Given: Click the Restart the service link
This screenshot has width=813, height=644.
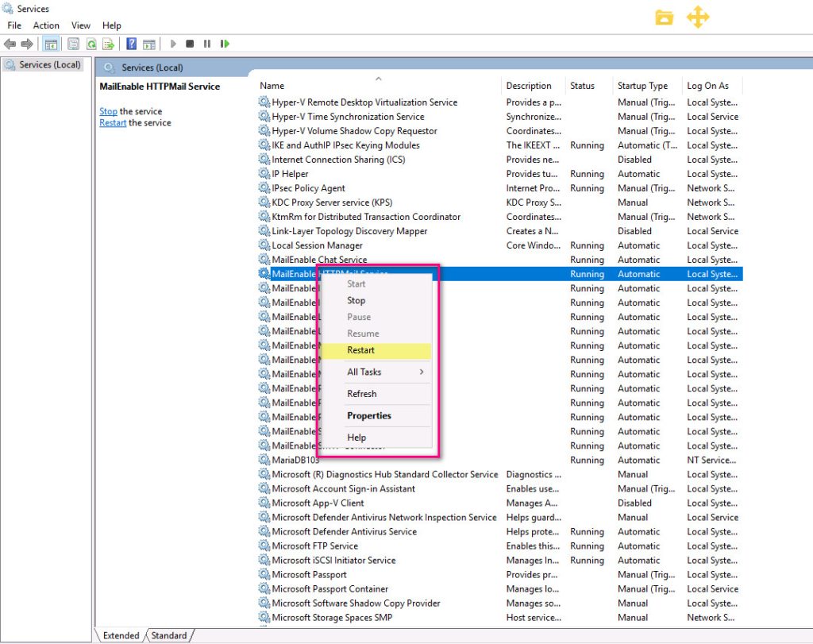Looking at the screenshot, I should 113,123.
